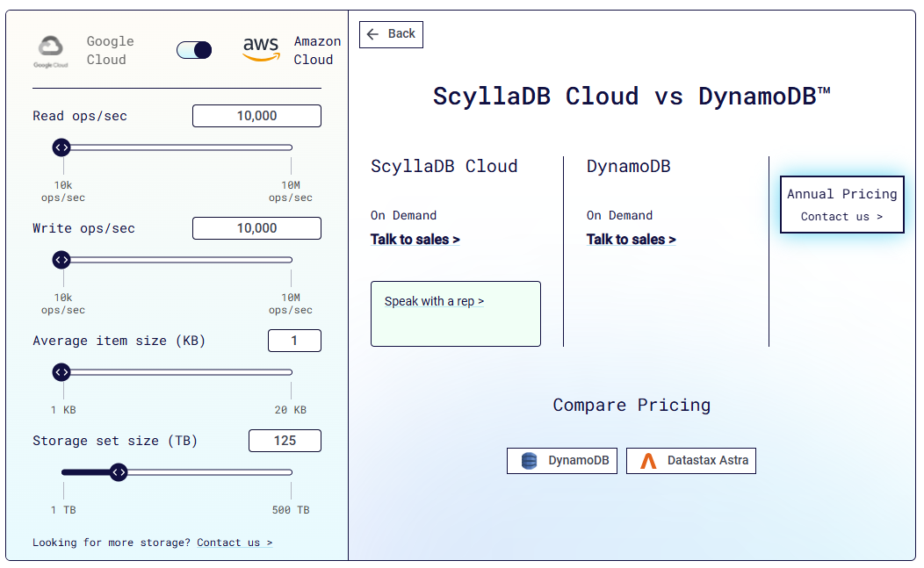Screen dimensions: 924x568
Task: Click the Speak with a rep link
Action: [434, 301]
